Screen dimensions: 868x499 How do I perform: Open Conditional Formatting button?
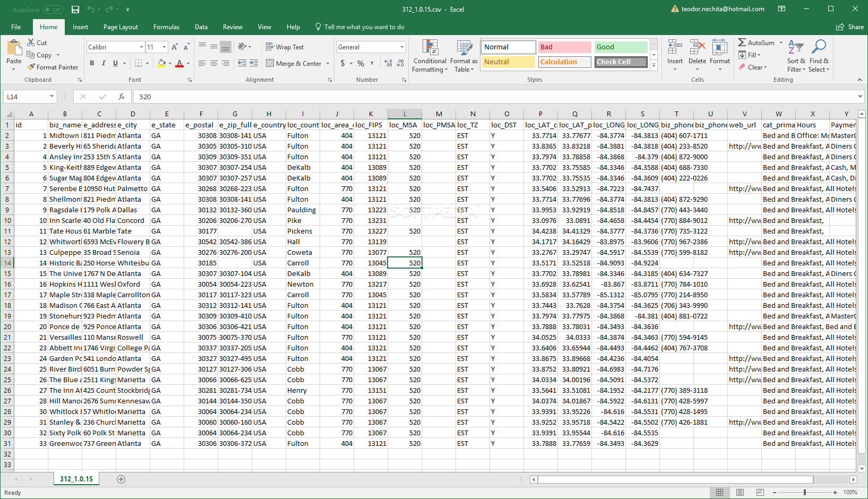(430, 56)
